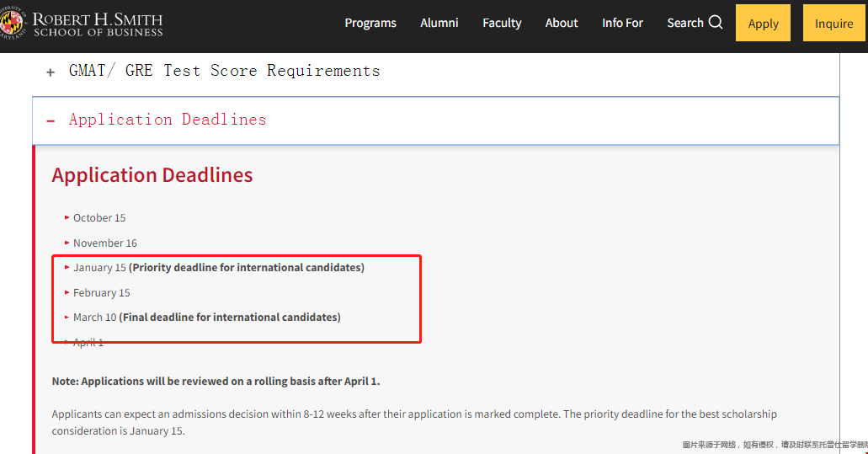Click the March 10 final deadline entry
868x454 pixels.
coord(206,318)
